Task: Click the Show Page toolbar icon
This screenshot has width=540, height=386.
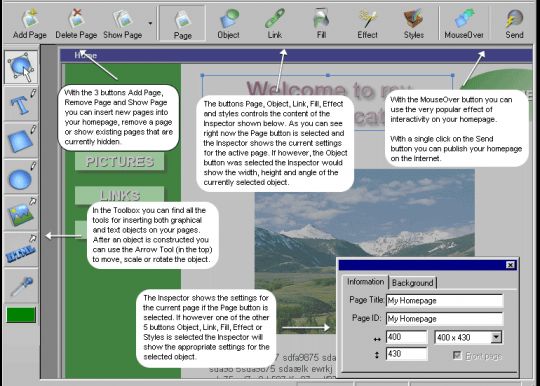Action: (123, 23)
